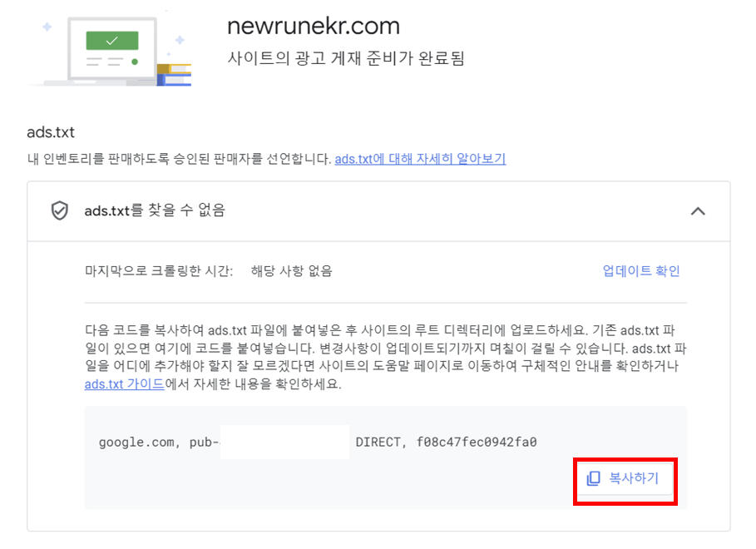
Task: Click the ads.txt section heading
Action: pyautogui.click(x=51, y=132)
